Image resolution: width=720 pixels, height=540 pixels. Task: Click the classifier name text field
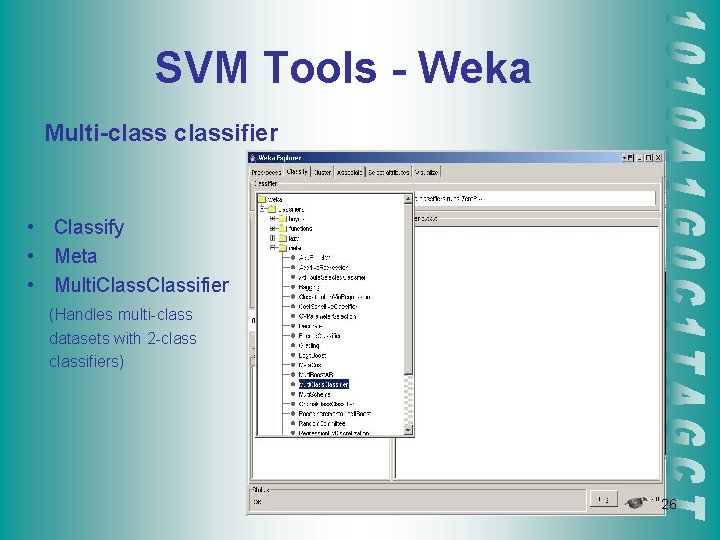coord(534,199)
